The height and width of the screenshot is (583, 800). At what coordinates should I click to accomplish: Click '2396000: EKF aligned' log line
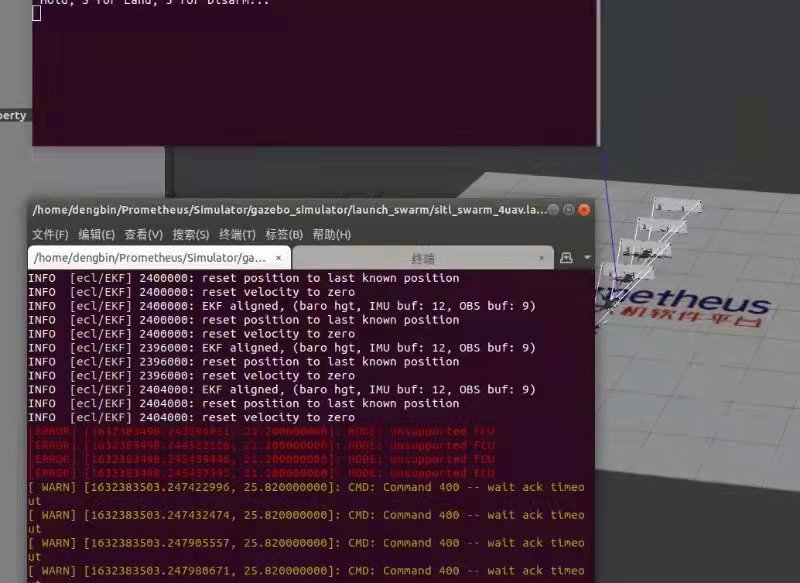(282, 348)
